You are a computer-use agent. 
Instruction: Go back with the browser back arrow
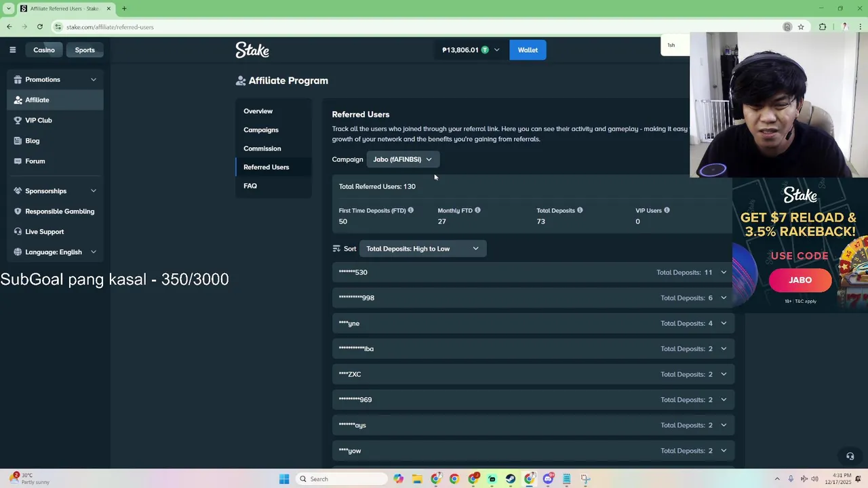point(9,27)
